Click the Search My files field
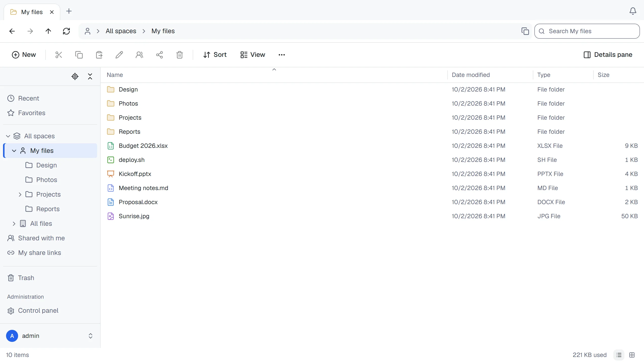The image size is (644, 362). tap(587, 31)
